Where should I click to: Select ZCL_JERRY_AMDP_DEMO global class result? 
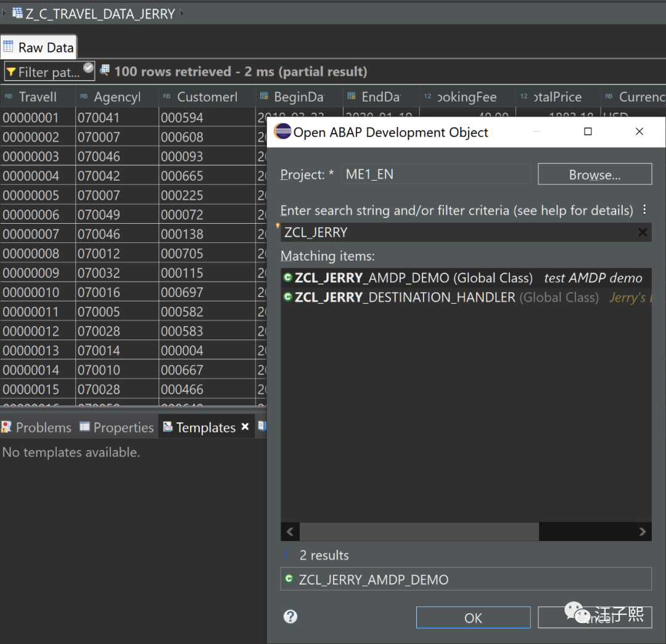click(466, 278)
